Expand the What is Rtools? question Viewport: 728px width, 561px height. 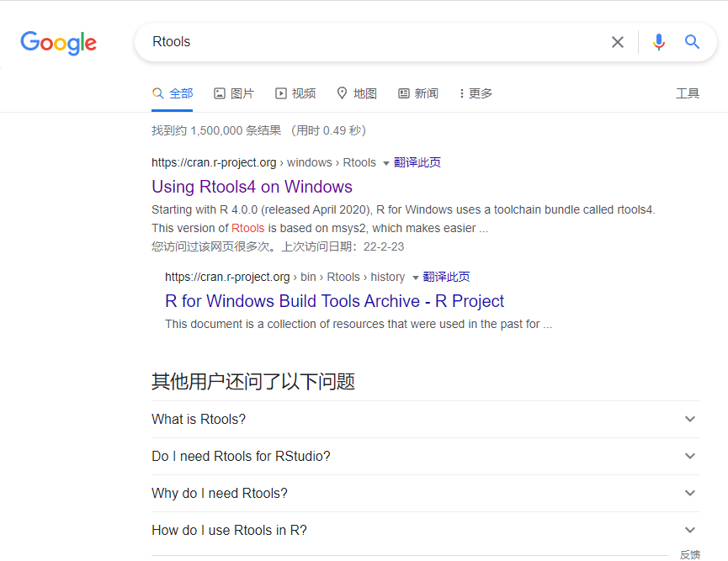click(425, 419)
